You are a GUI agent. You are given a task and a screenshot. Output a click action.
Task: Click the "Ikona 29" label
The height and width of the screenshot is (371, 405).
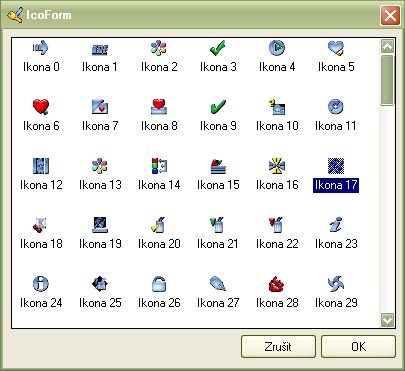[x=336, y=303]
